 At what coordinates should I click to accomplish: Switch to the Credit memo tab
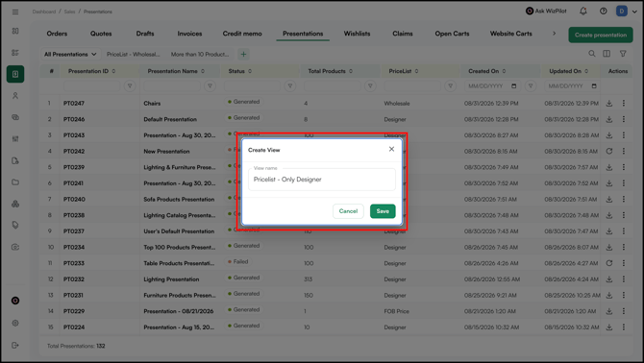(x=242, y=34)
